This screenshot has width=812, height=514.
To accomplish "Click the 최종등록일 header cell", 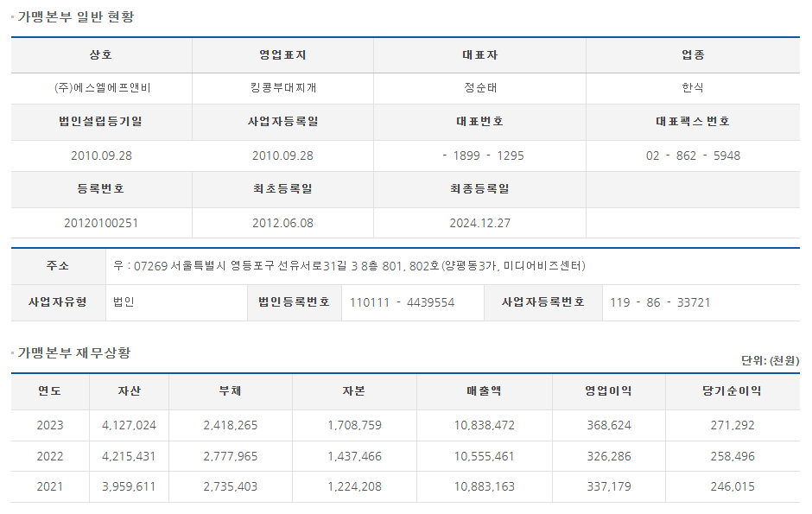I will pos(480,189).
